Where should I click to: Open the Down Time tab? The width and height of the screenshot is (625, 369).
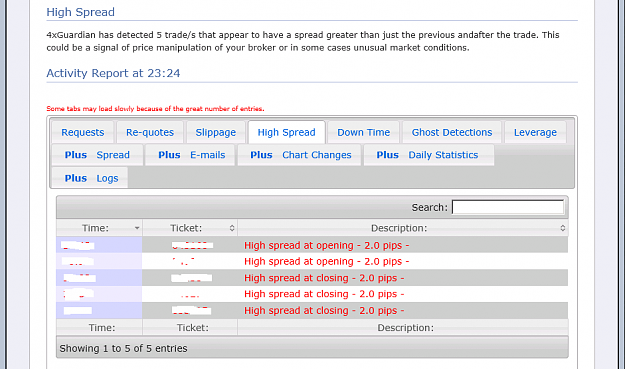[364, 132]
